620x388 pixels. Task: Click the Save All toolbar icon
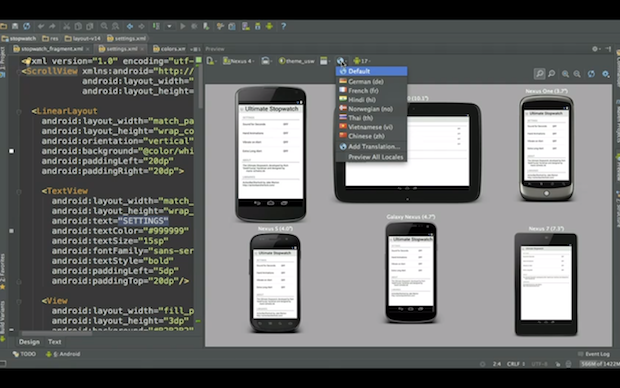pyautogui.click(x=15, y=26)
